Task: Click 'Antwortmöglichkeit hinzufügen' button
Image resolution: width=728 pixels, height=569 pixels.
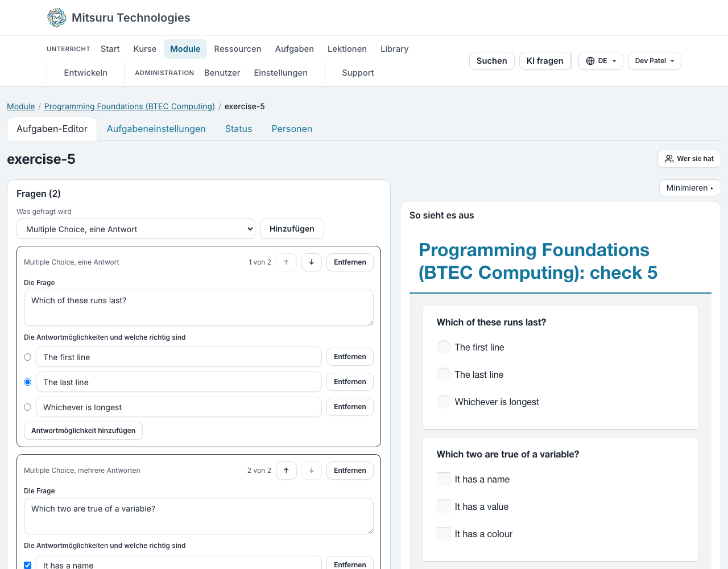Action: (83, 431)
